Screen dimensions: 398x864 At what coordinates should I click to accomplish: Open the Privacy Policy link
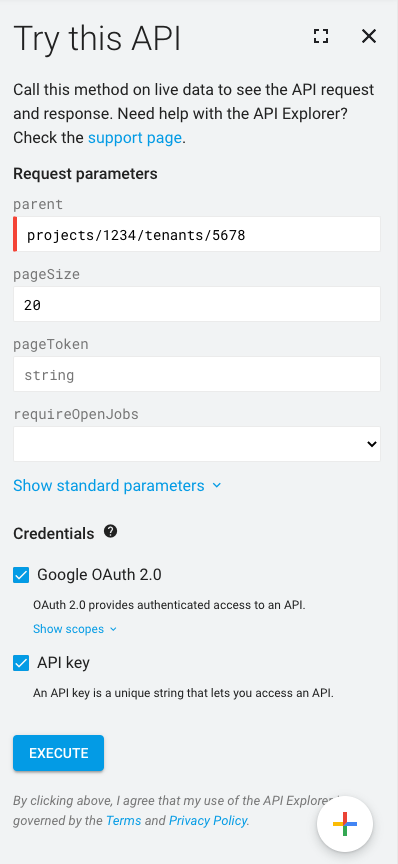tap(208, 820)
